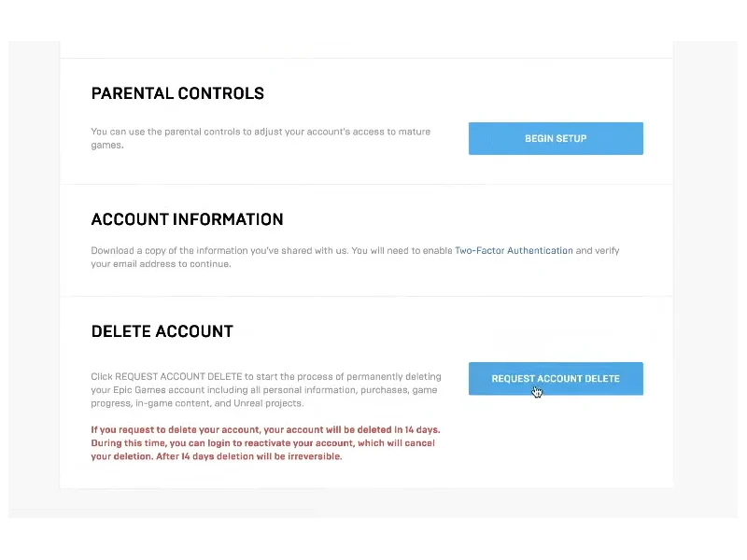
Task: Click the ACCOUNT INFORMATION heading
Action: click(x=187, y=219)
